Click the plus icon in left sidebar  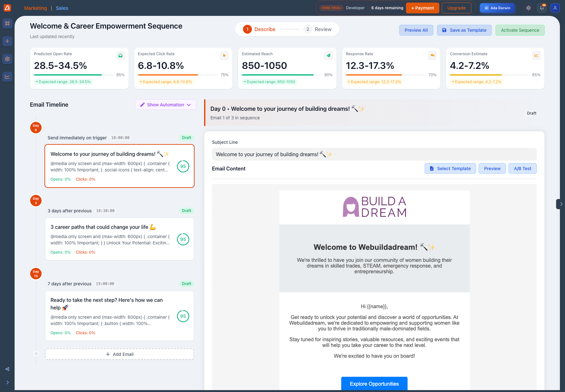tap(7, 41)
